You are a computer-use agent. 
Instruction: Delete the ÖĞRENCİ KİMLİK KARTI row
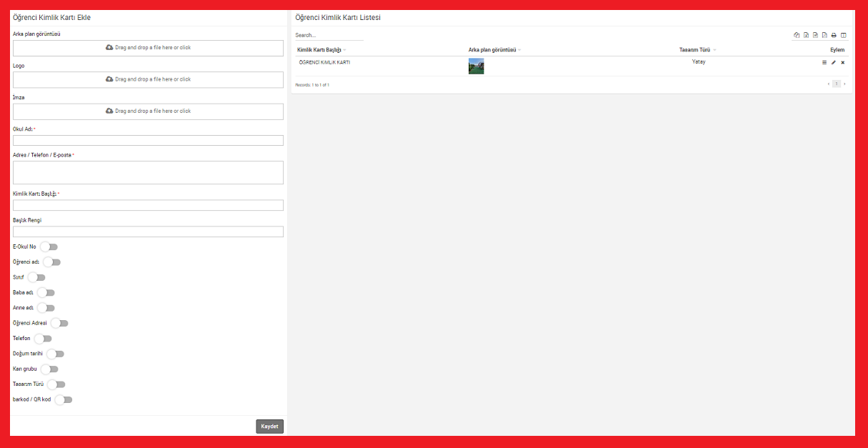pyautogui.click(x=842, y=63)
